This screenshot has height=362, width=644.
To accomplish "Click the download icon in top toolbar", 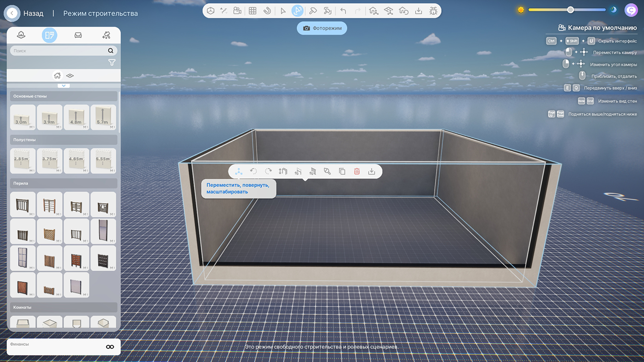I will pyautogui.click(x=419, y=11).
